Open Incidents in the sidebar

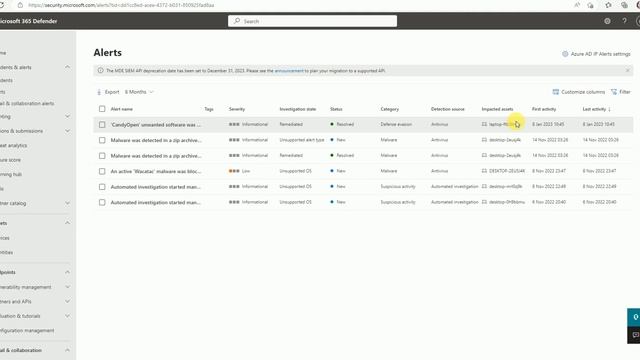coord(6,80)
